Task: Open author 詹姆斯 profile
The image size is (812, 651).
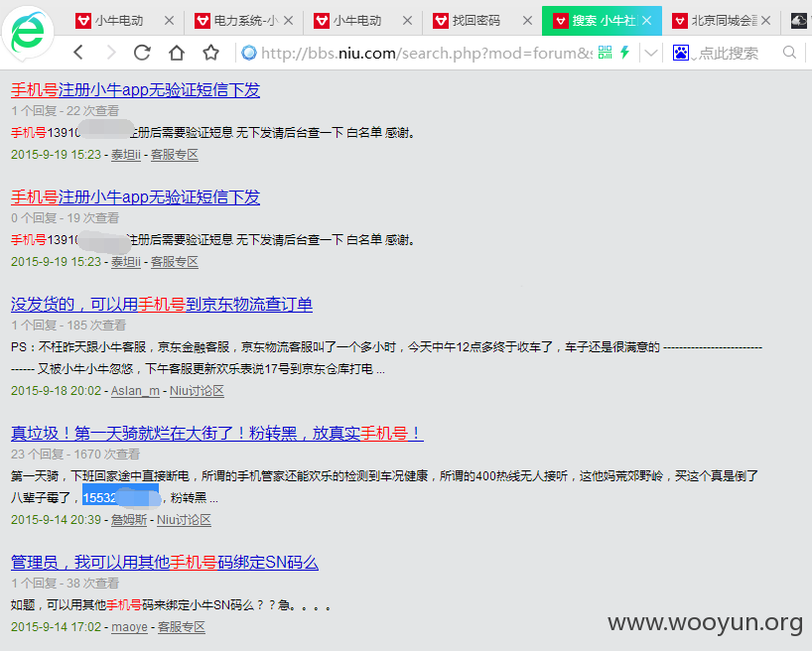Action: point(129,520)
